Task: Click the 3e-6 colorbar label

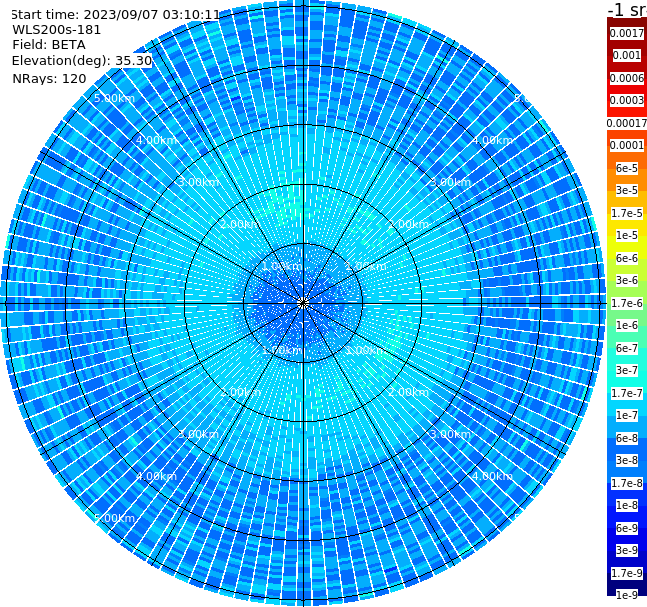Action: pos(627,280)
